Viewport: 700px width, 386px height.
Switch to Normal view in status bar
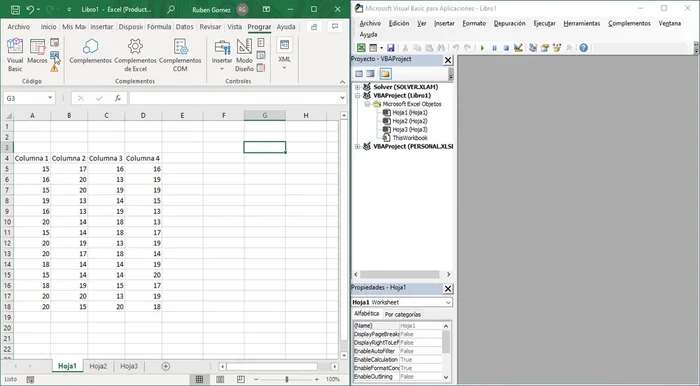coord(200,379)
